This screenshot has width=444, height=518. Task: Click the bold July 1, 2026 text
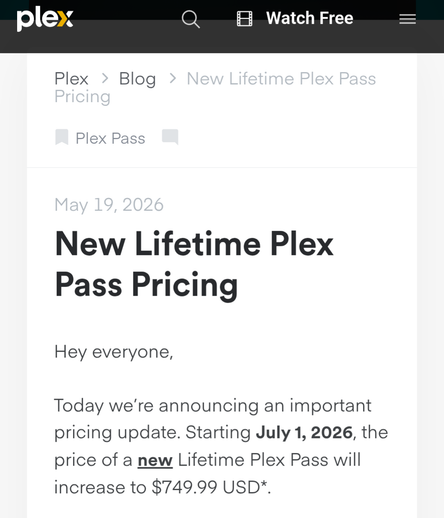(x=304, y=432)
